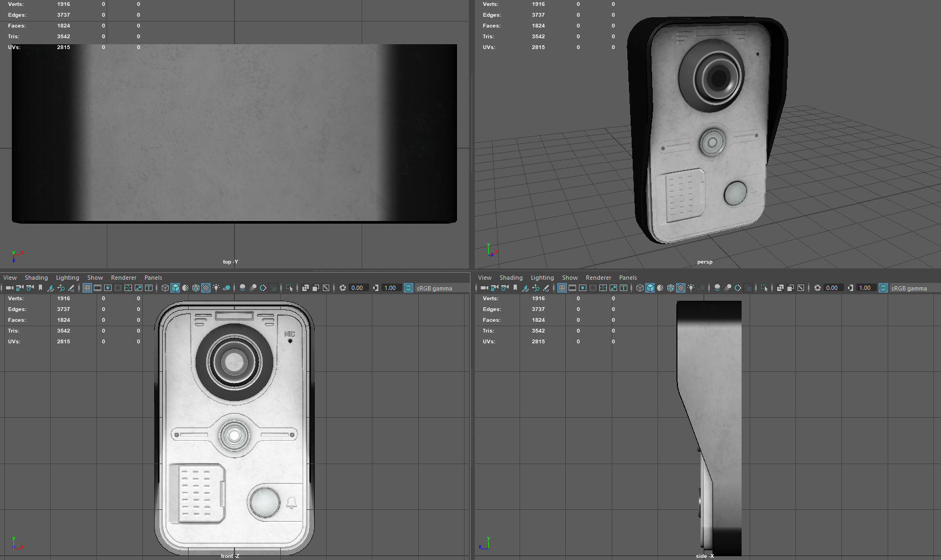Toggle X-Ray Joints icon in front view toolbar
941x560 pixels.
point(326,288)
